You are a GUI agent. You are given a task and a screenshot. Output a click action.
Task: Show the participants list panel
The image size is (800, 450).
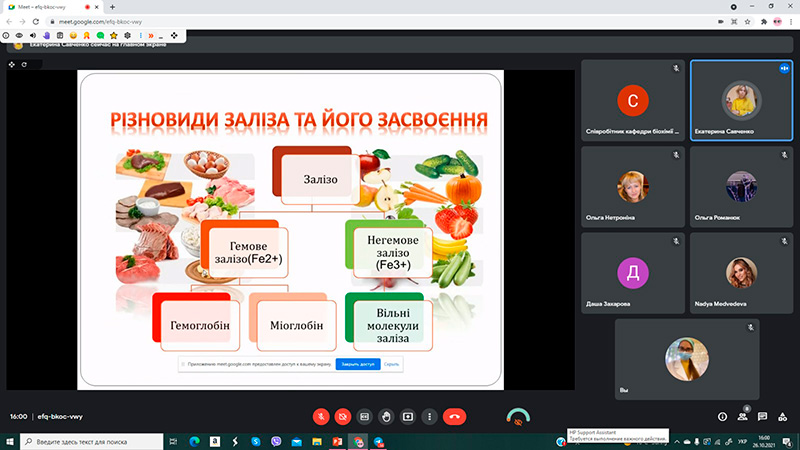pos(743,416)
